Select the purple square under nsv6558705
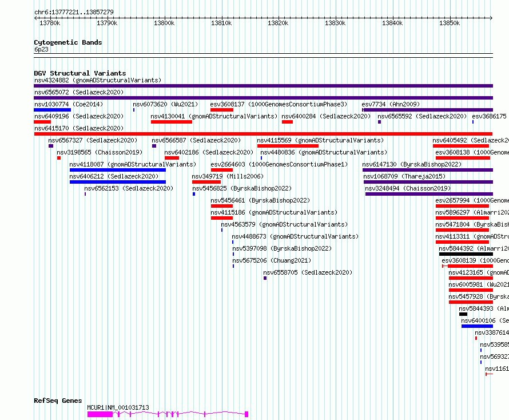Viewport: 509px width, 420px height. coord(265,278)
